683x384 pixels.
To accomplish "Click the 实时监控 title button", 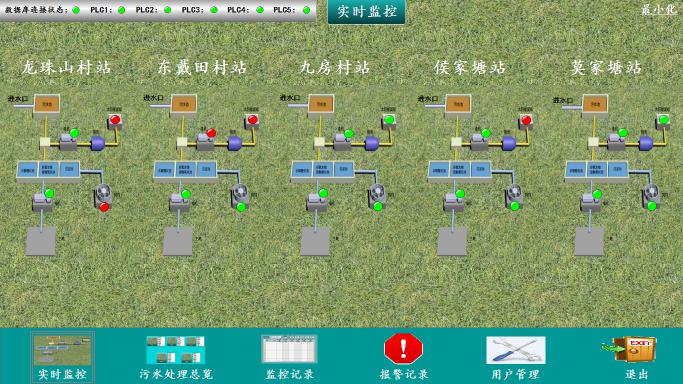I will click(x=366, y=12).
